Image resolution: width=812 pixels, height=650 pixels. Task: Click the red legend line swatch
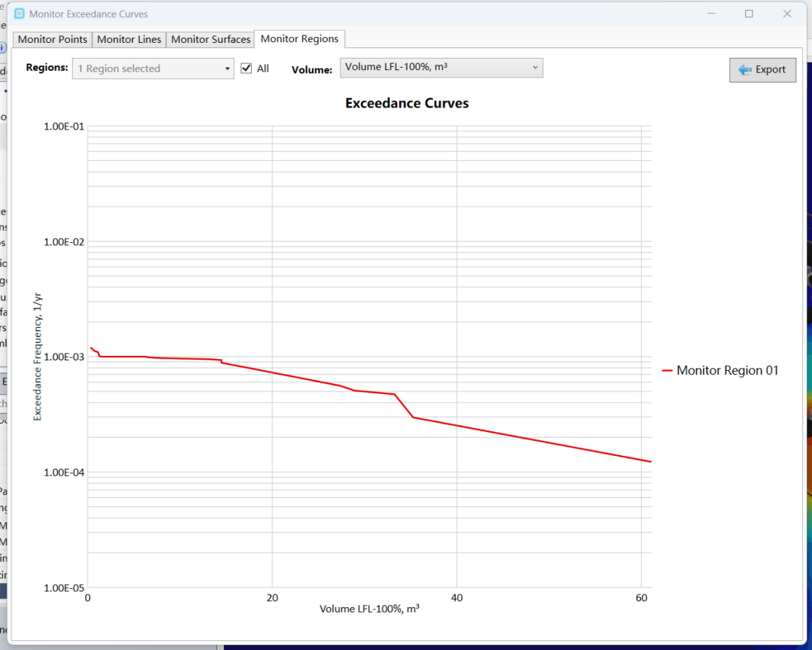667,371
